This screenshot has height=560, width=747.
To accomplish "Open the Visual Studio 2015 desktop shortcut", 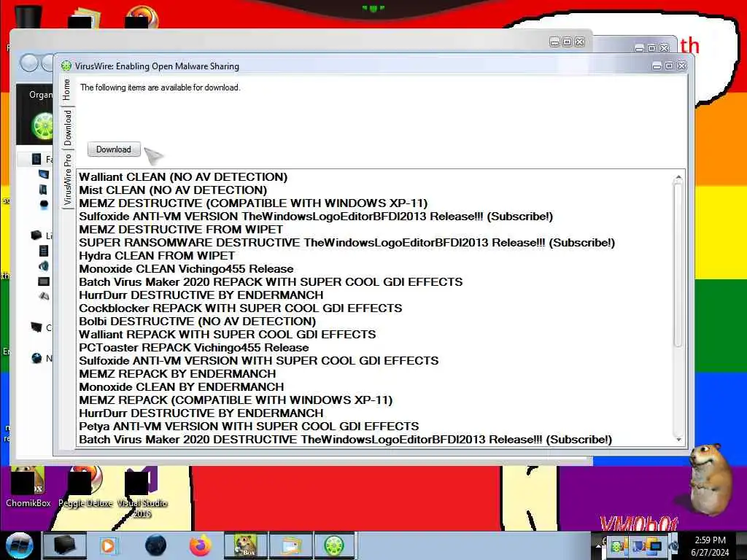I will tap(142, 492).
